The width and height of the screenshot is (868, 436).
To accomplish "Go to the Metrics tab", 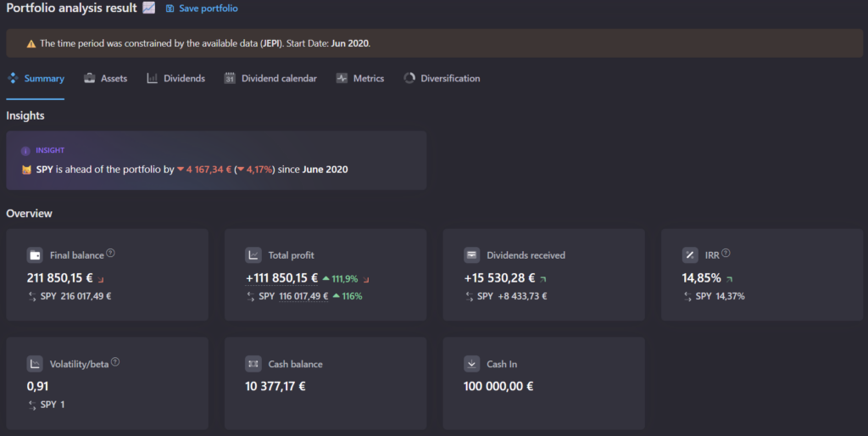I will 359,78.
